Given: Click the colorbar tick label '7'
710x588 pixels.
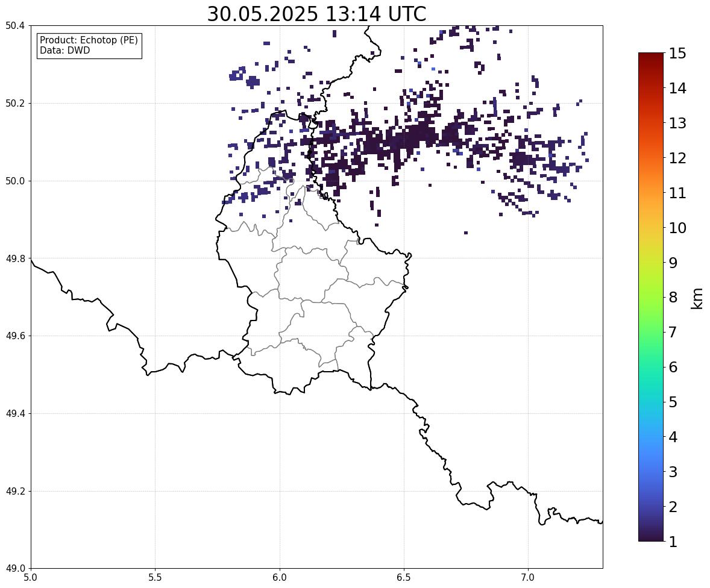Looking at the screenshot, I should 673,332.
